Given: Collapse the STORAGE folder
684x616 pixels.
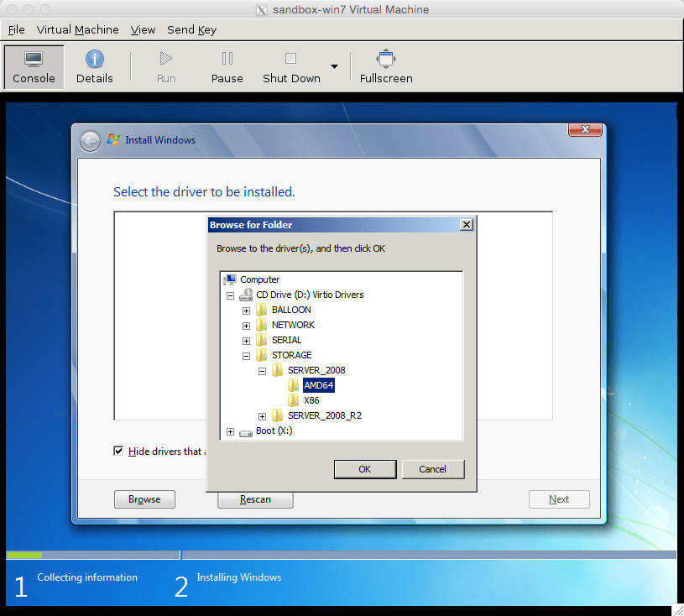Looking at the screenshot, I should [x=246, y=357].
